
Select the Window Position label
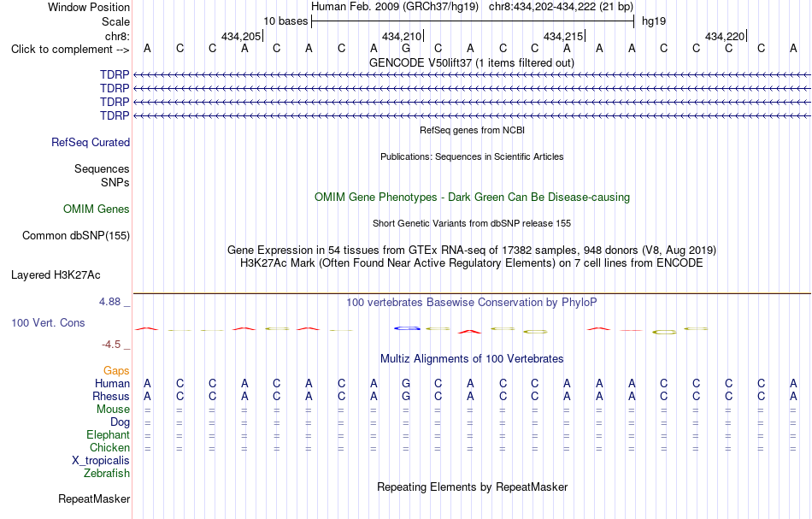(89, 7)
